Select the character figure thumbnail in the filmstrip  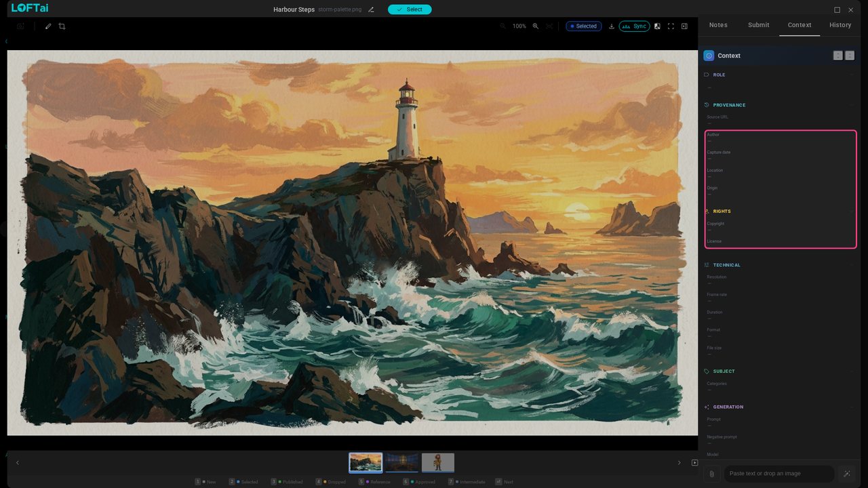(438, 463)
